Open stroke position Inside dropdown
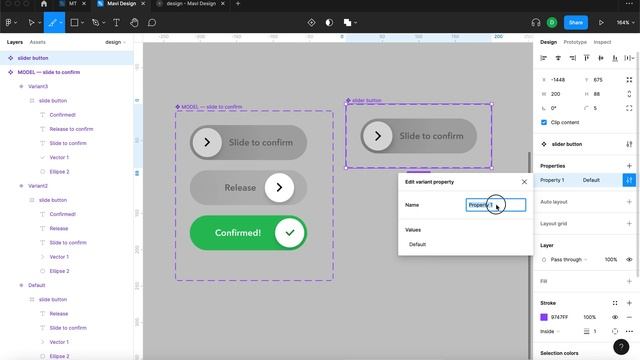The height and width of the screenshot is (360, 640). 550,331
